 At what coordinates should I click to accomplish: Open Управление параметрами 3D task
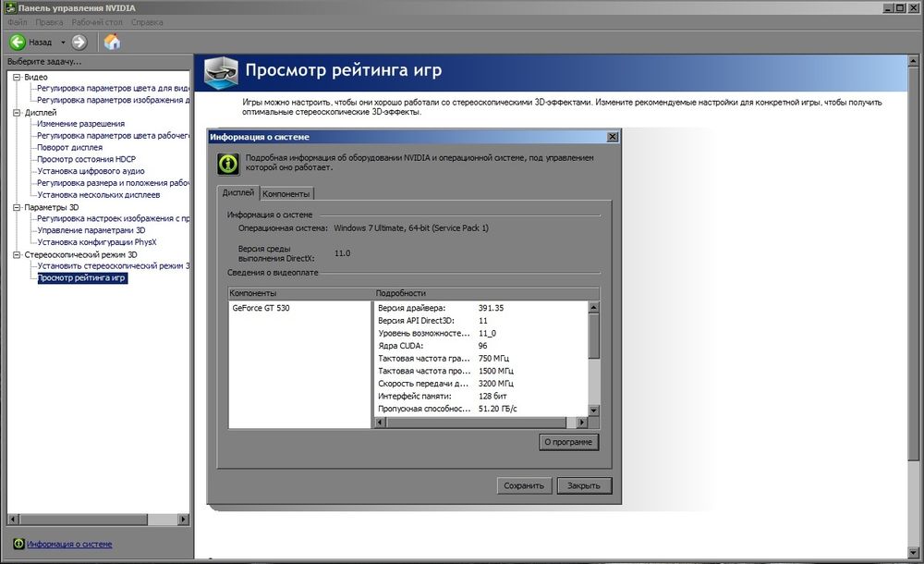coord(91,230)
